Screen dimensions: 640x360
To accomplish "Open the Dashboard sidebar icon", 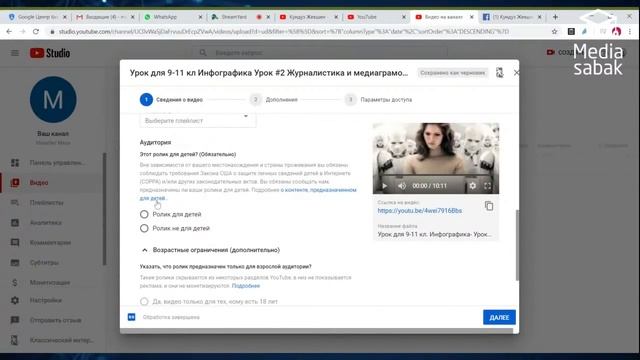I will pyautogui.click(x=15, y=163).
